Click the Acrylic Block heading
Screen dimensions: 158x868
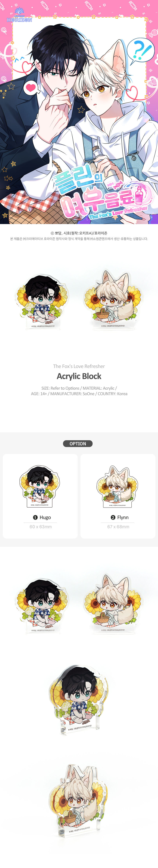(79, 376)
